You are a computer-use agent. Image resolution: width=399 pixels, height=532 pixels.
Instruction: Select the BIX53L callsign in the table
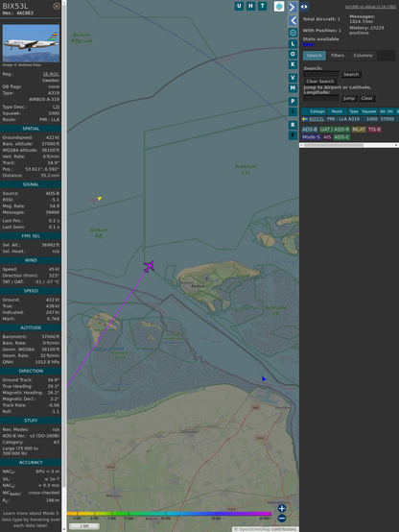pyautogui.click(x=317, y=119)
